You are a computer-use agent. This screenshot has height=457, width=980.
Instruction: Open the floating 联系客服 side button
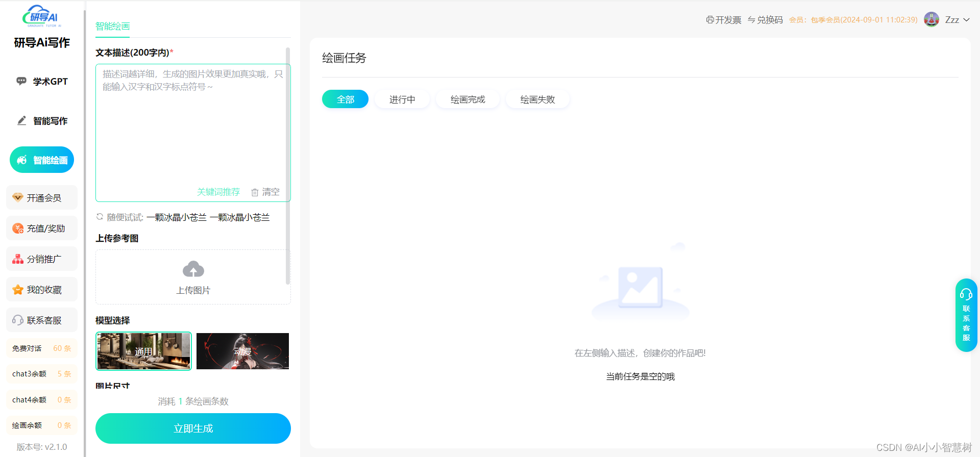coord(966,315)
